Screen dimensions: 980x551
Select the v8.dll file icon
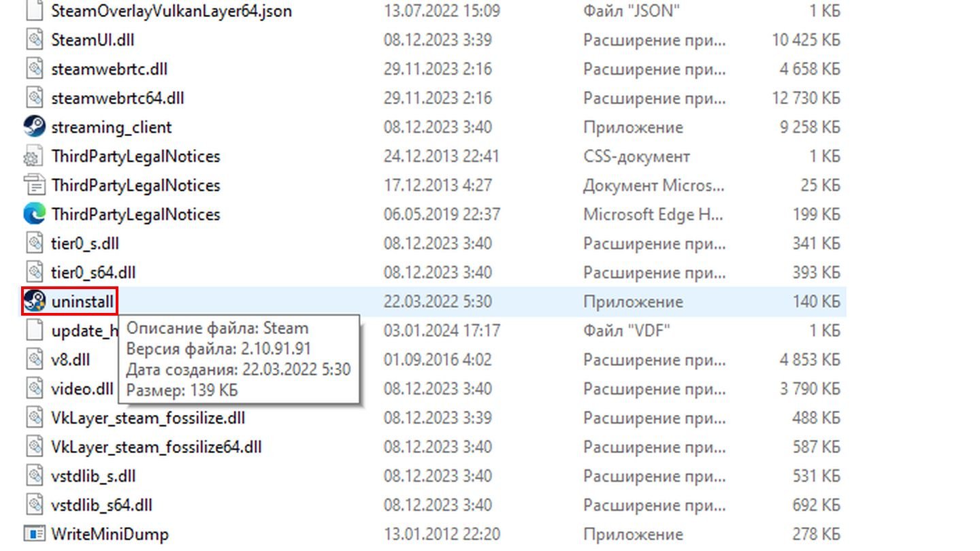pyautogui.click(x=34, y=359)
